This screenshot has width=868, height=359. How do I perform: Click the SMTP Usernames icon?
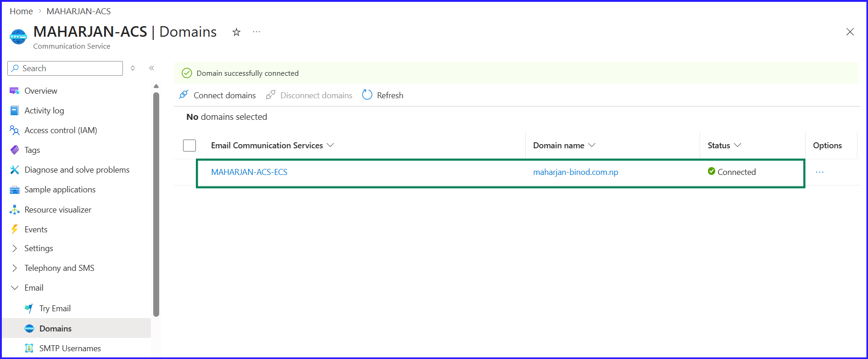coord(29,348)
